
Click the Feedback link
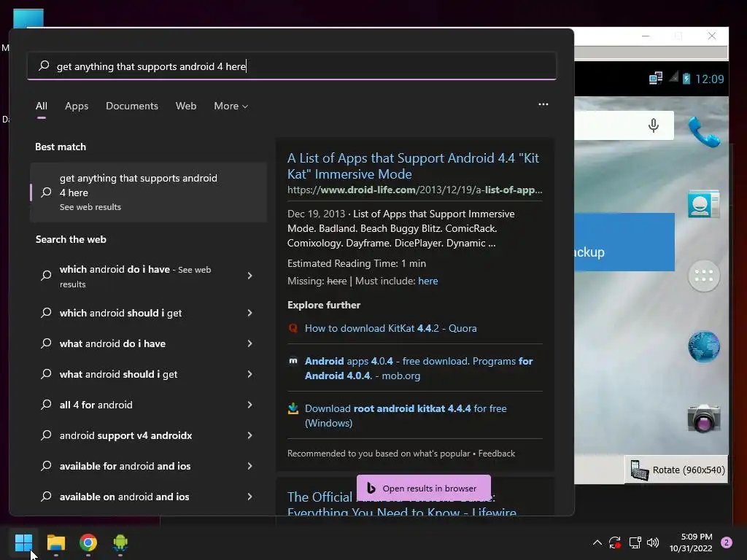click(x=496, y=454)
